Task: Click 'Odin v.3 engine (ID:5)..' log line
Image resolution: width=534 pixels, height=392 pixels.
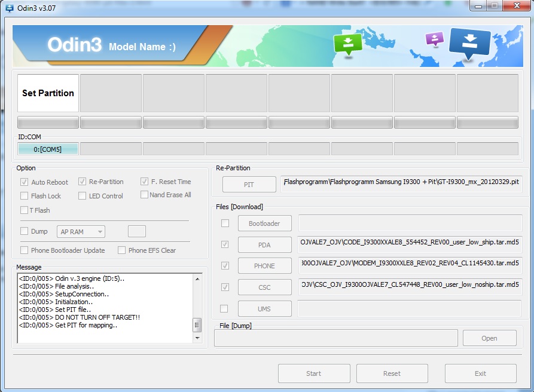Action: tap(72, 278)
